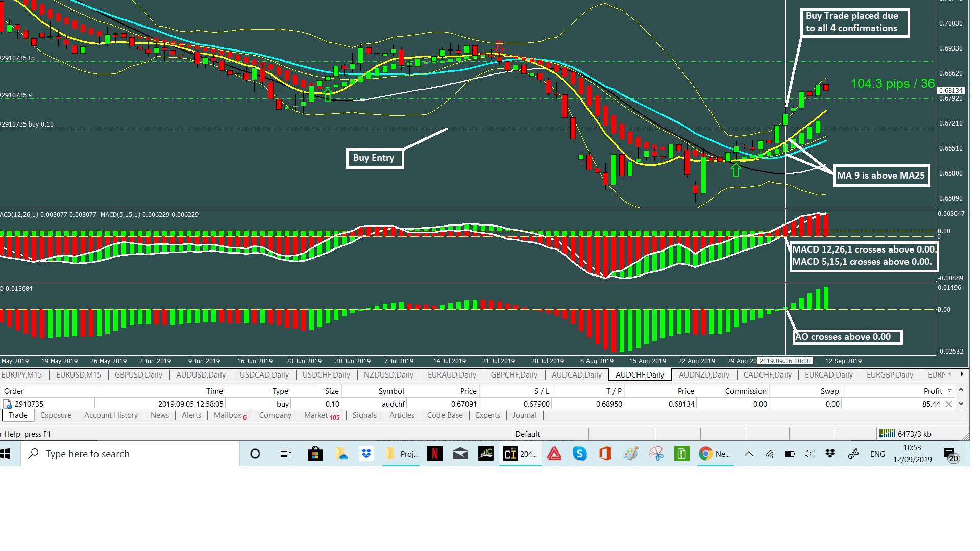Open Dropbox app icon on taskbar
The image size is (980, 551).
[366, 454]
